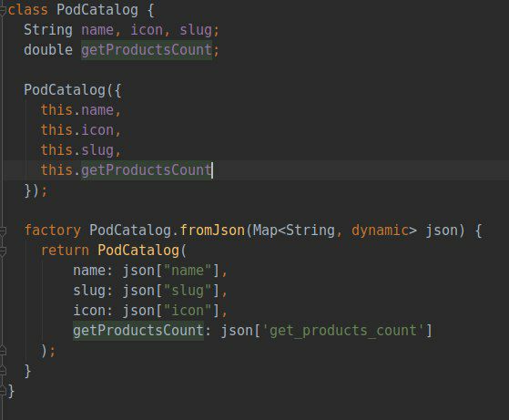The image size is (509, 420).
Task: Click the "name" string literal
Action: click(x=188, y=271)
